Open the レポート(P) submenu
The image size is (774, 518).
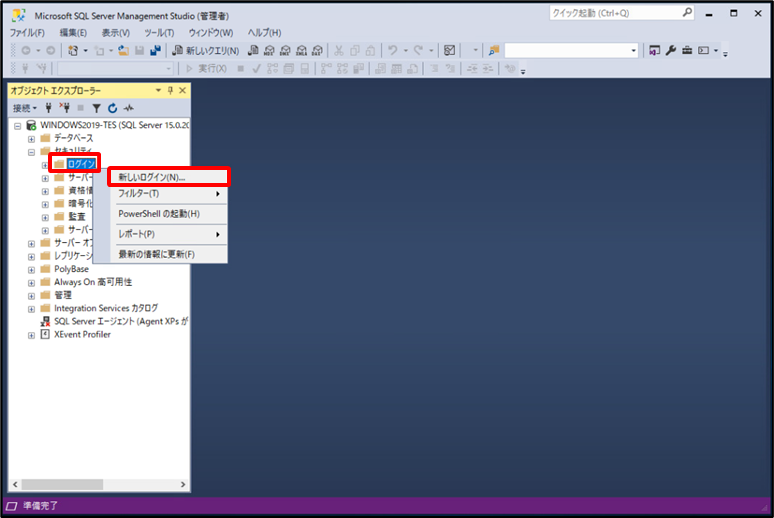click(x=168, y=234)
